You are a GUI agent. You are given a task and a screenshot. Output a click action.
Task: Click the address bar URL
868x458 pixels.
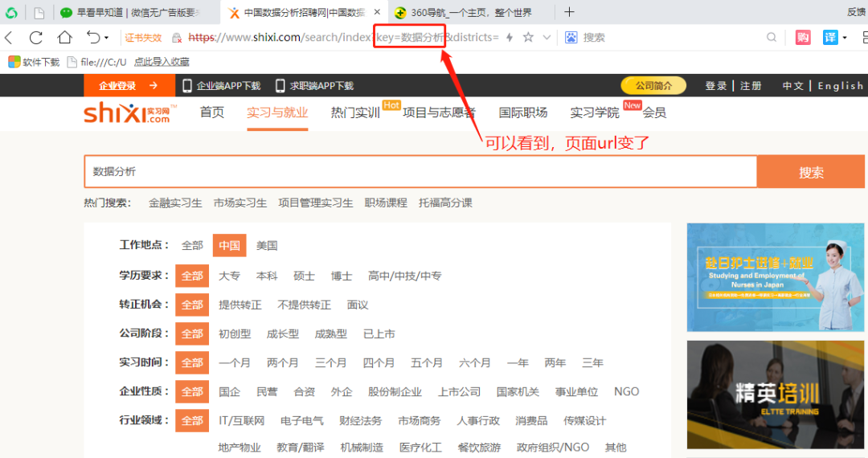click(343, 37)
